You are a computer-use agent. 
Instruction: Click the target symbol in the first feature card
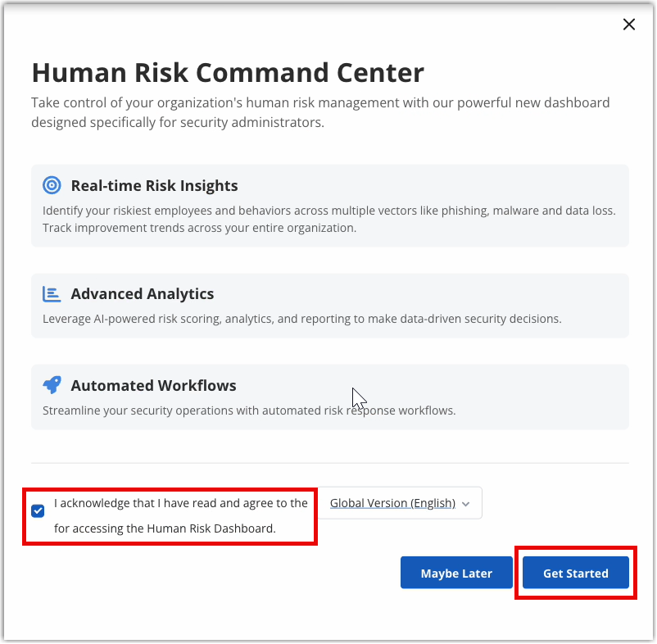(52, 185)
